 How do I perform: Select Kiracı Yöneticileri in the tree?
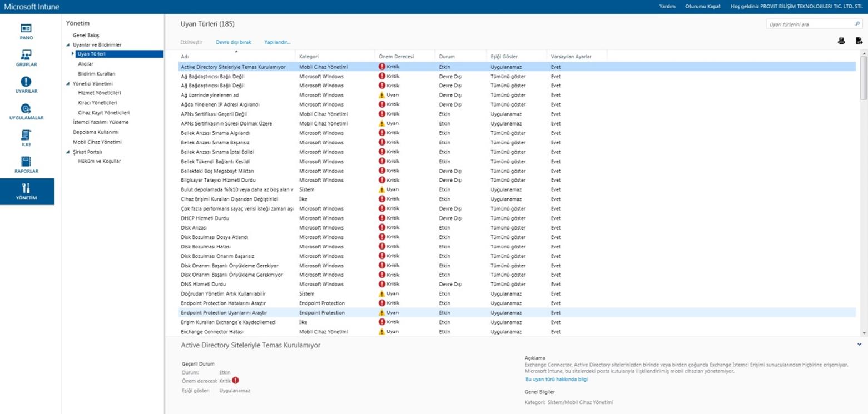pyautogui.click(x=98, y=103)
